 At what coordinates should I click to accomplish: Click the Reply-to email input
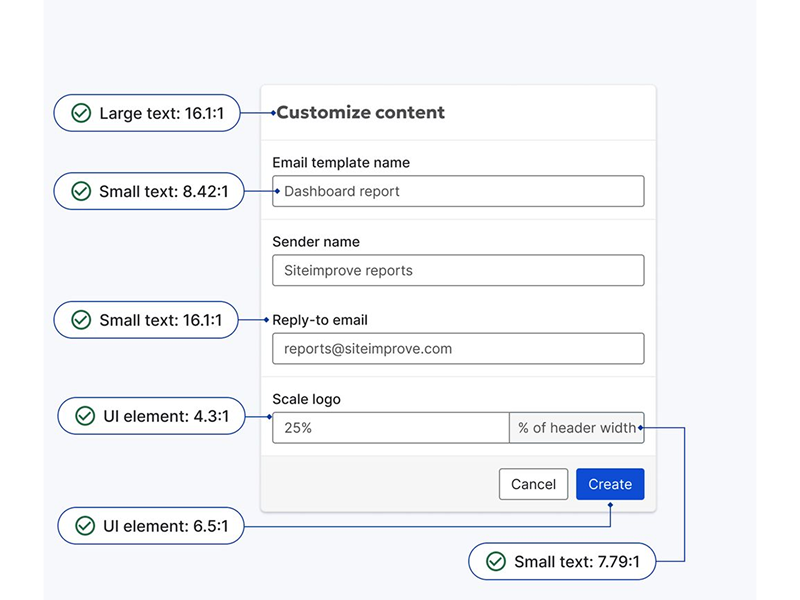(457, 348)
